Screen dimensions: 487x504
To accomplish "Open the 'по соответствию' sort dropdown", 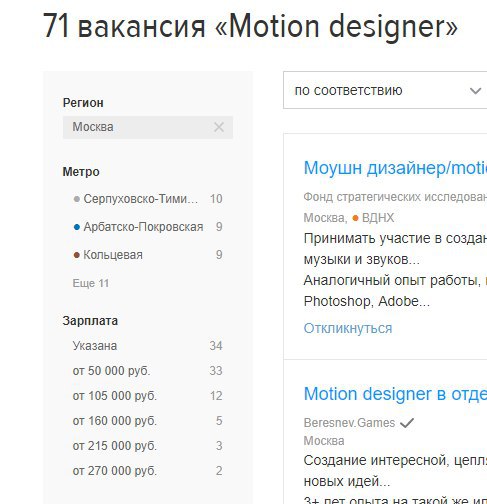I will point(385,90).
